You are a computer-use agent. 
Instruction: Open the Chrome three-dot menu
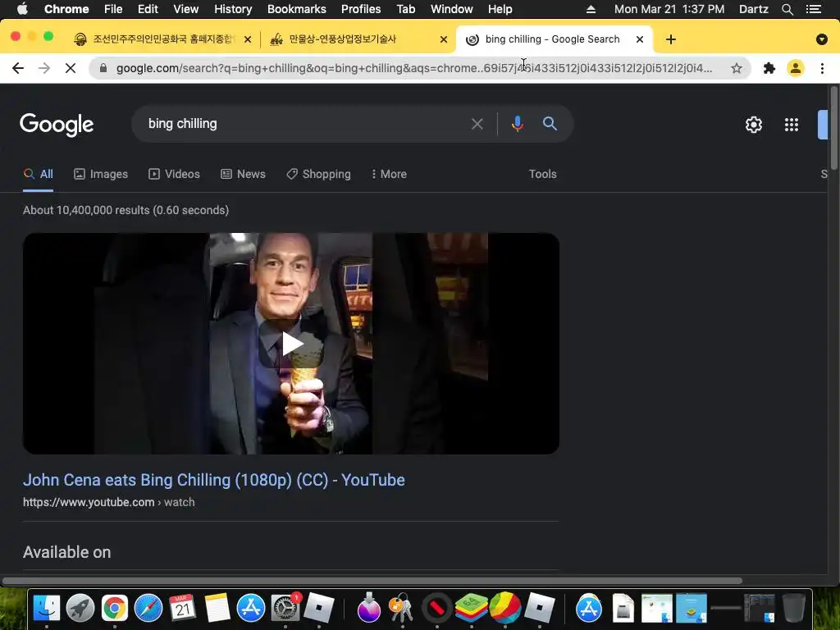(x=822, y=68)
